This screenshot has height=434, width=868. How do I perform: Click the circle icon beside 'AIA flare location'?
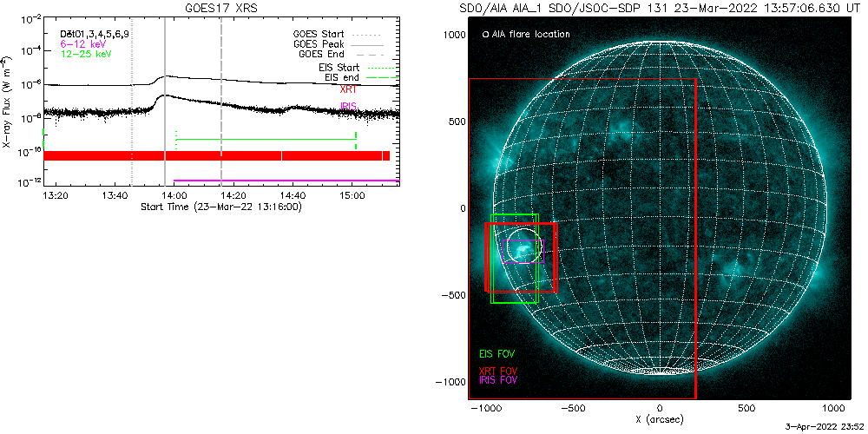coord(485,35)
